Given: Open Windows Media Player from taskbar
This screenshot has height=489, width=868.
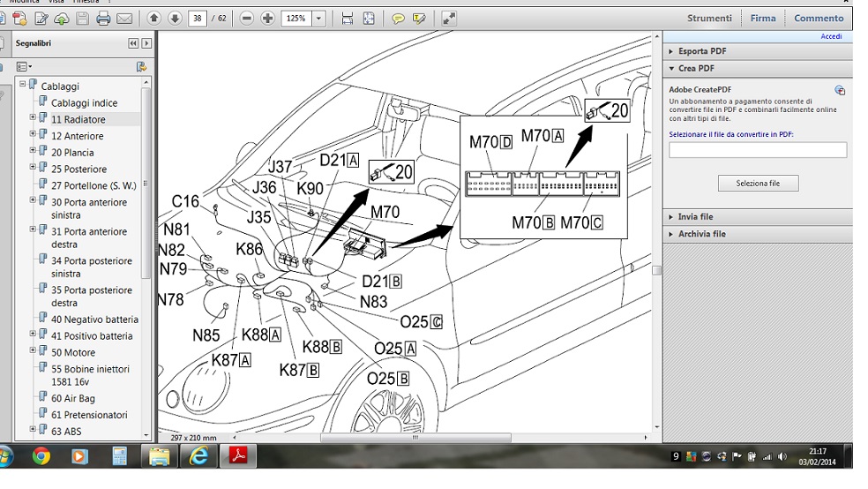Looking at the screenshot, I should [x=79, y=456].
